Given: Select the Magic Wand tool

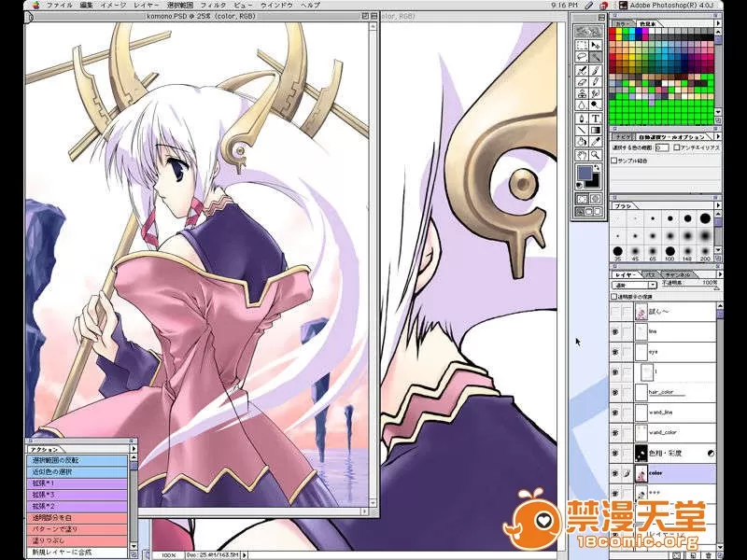Looking at the screenshot, I should 595,57.
